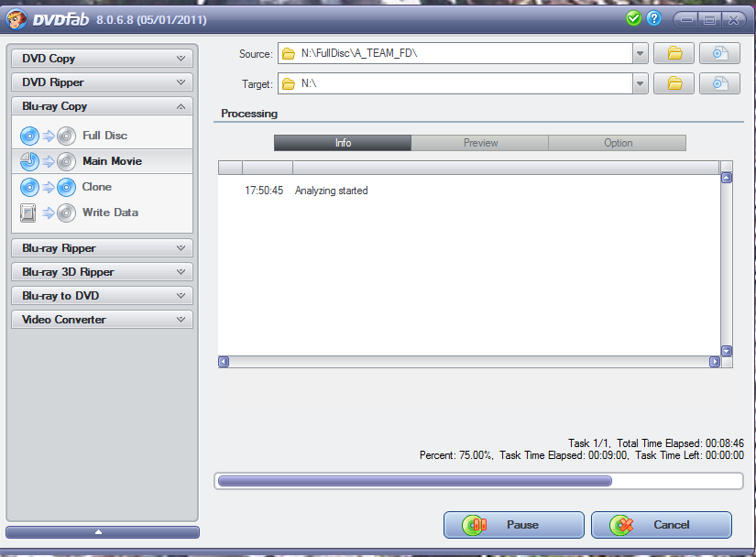
Task: Cancel the current task
Action: [662, 525]
